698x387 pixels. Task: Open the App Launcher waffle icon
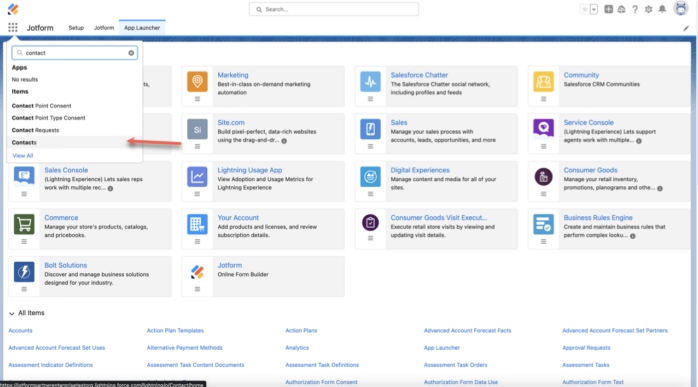(13, 28)
